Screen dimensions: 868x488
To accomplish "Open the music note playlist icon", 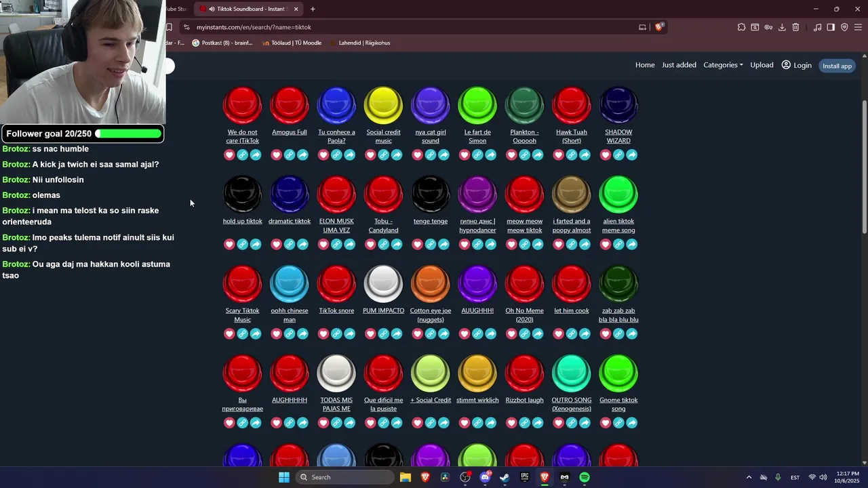I will [x=817, y=27].
